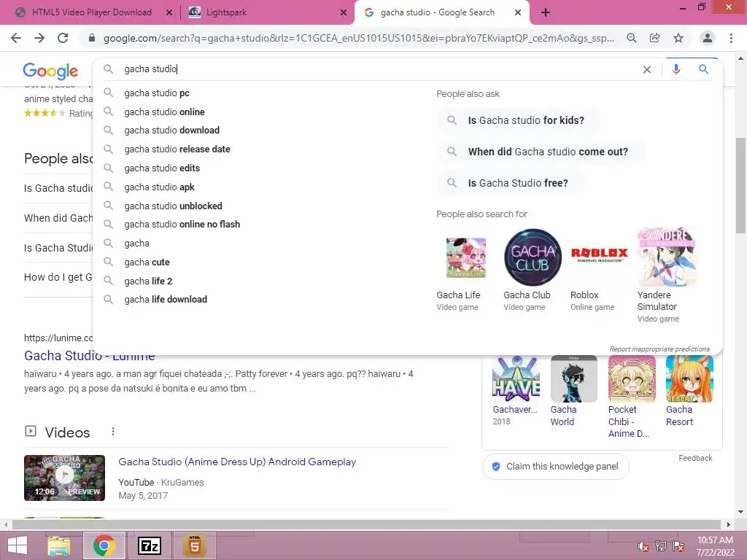
Task: Select suggestion gacha cute
Action: tap(147, 262)
